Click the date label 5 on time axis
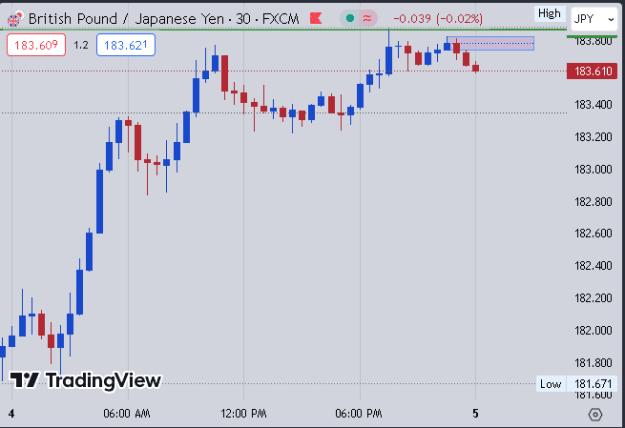Screen dimensions: 625x428 pos(475,414)
